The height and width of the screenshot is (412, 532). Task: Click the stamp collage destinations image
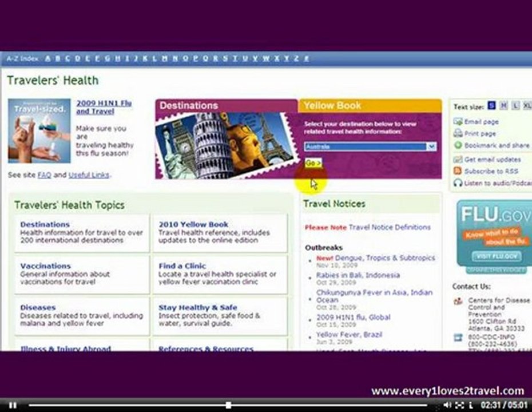[227, 145]
